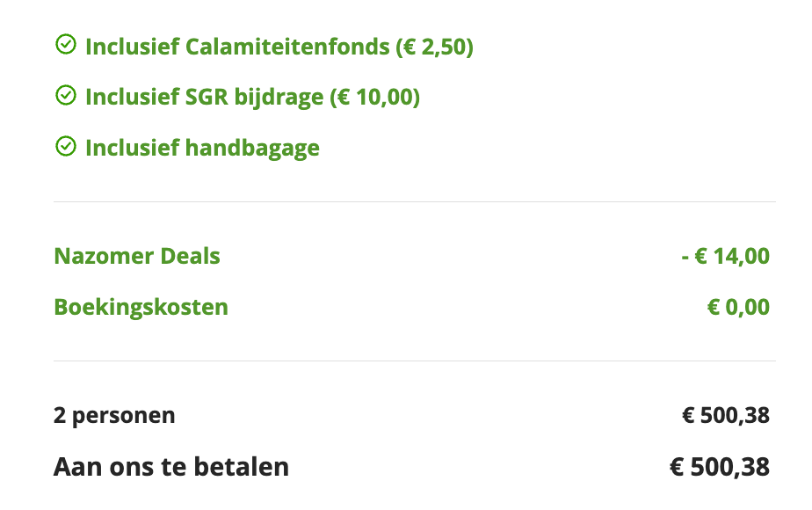Click the divider line below Boekingskosten
The height and width of the screenshot is (510, 812).
[x=414, y=361]
